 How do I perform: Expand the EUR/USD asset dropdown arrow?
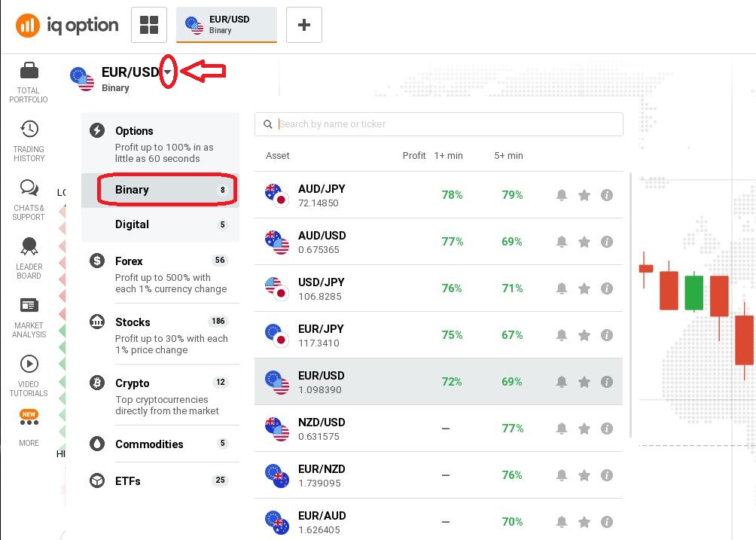[167, 72]
